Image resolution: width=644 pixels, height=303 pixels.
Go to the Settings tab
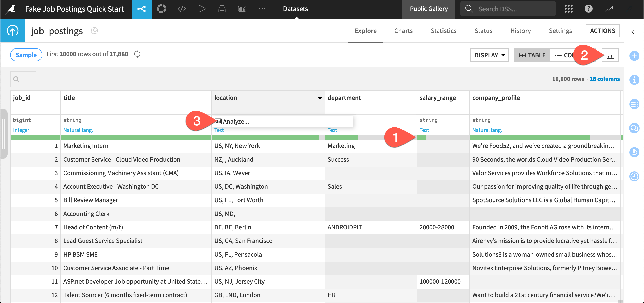[x=560, y=31]
